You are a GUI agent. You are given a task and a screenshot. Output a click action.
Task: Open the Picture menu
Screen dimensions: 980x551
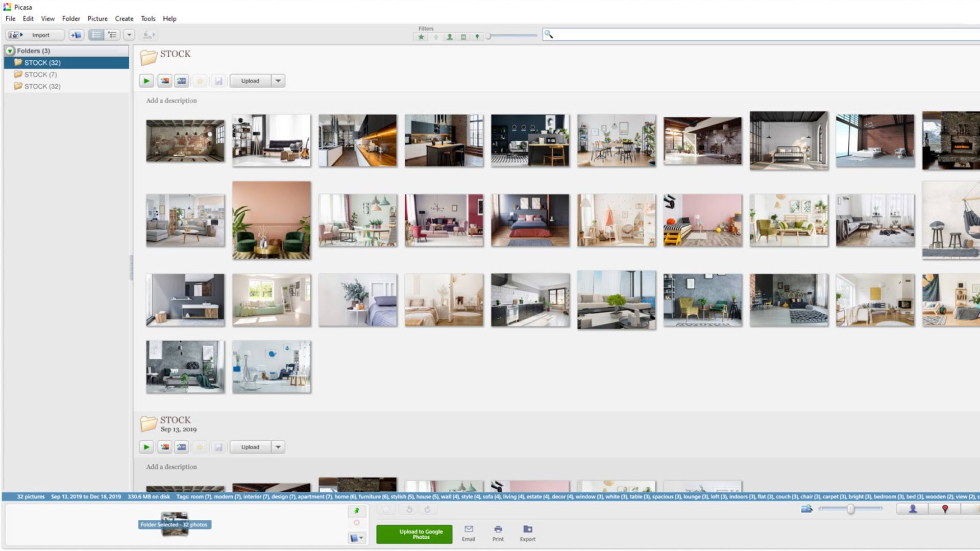97,18
